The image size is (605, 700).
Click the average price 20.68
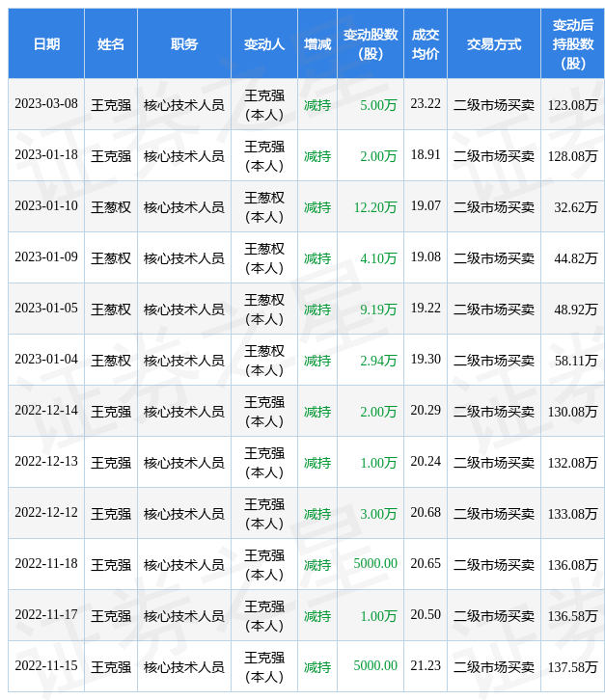coord(426,513)
